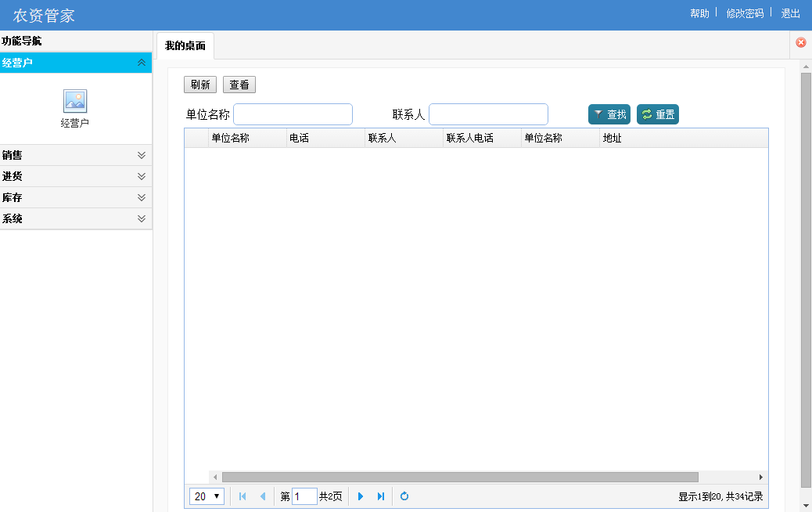Expand the 库存 navigation section
Image resolution: width=812 pixels, height=512 pixels.
point(142,197)
